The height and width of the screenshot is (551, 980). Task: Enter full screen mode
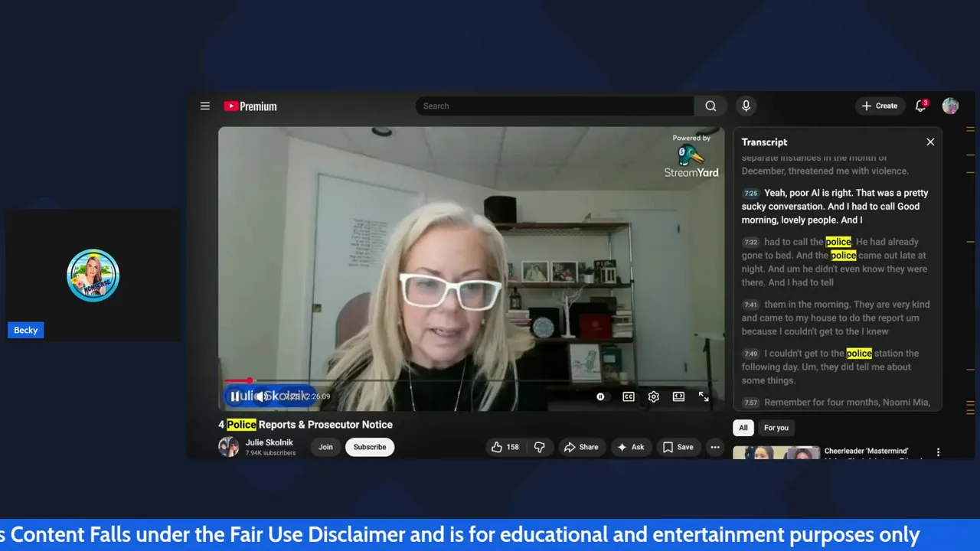point(704,396)
